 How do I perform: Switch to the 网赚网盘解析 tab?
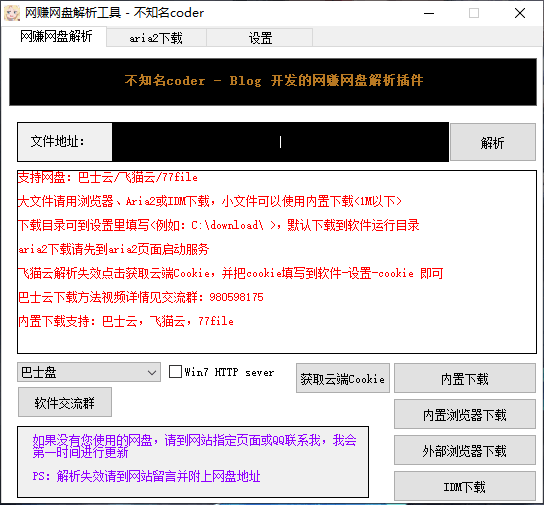click(56, 36)
